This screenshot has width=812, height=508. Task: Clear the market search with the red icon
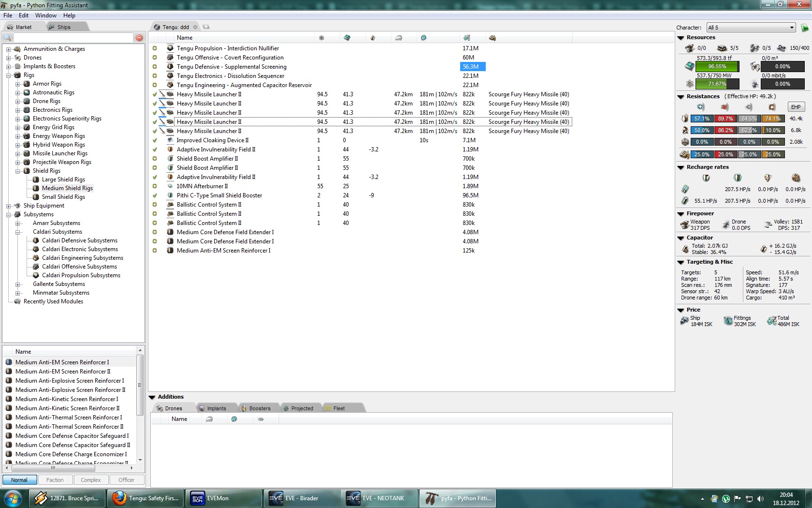pos(139,38)
